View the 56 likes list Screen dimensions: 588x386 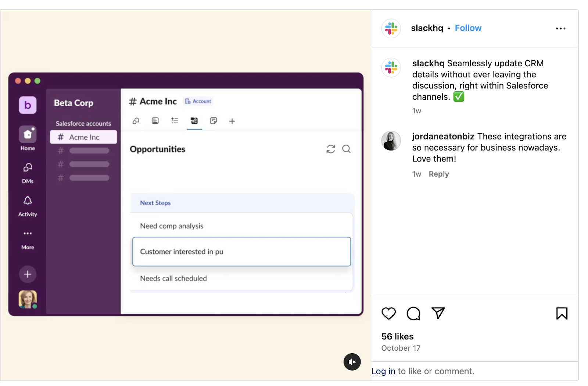coord(397,336)
